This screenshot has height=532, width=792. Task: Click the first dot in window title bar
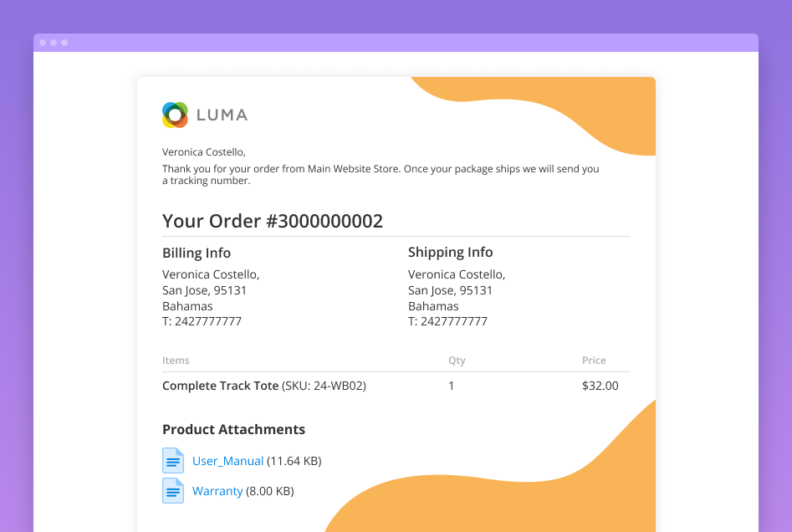tap(43, 43)
